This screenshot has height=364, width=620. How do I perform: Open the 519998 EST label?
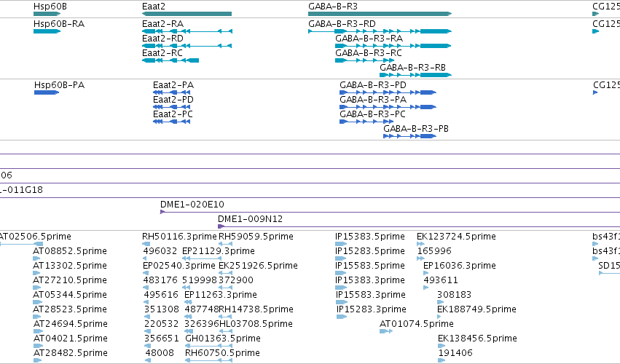[200, 280]
